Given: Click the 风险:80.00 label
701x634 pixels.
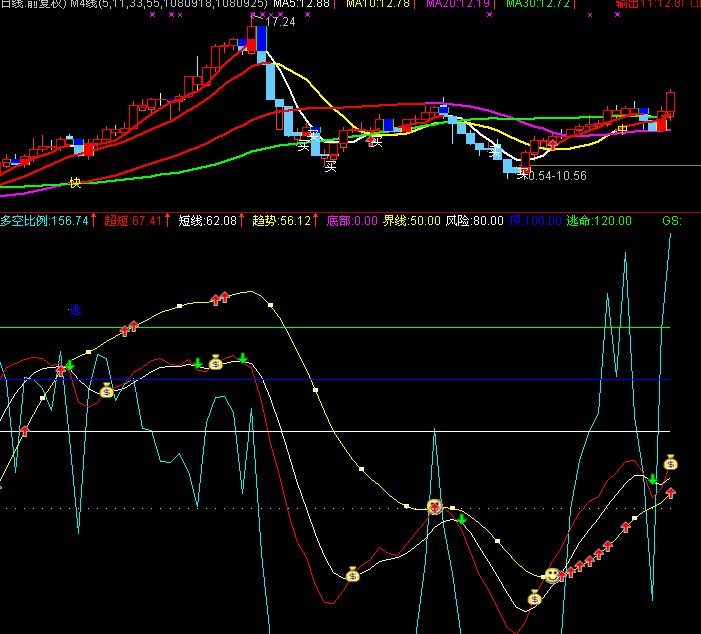Looking at the screenshot, I should (x=474, y=220).
